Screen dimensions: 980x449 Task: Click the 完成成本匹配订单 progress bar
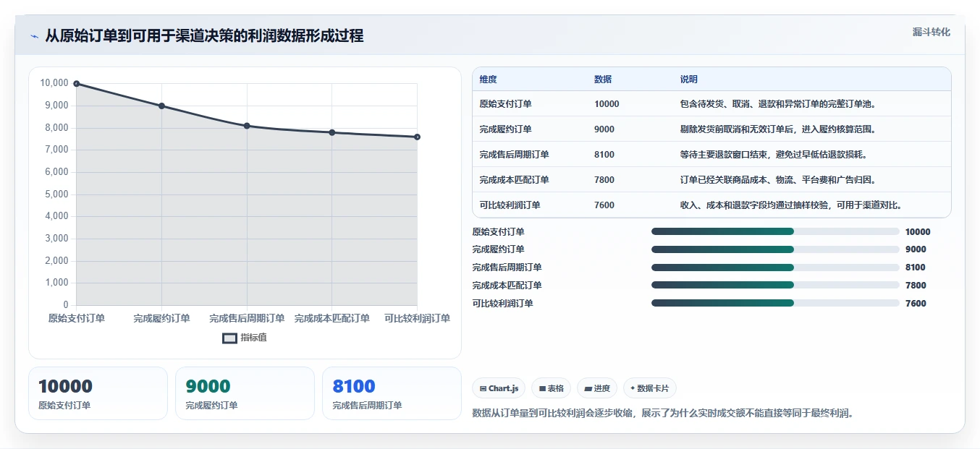coord(775,286)
